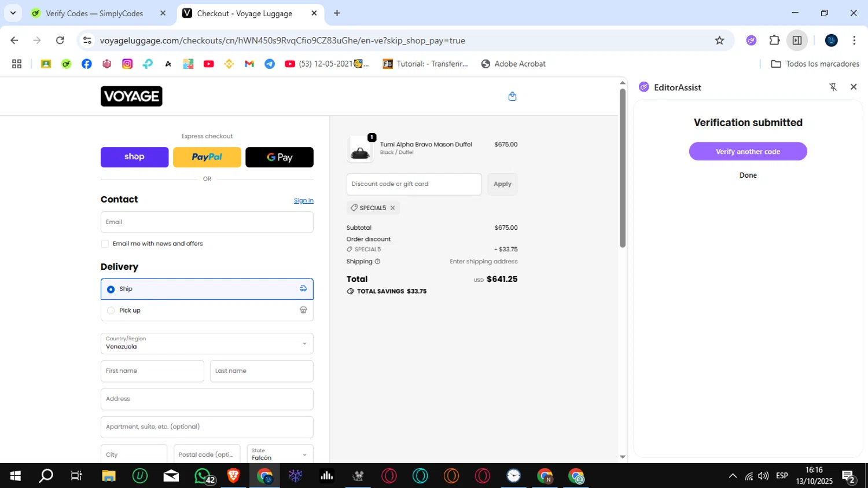Image resolution: width=868 pixels, height=488 pixels.
Task: Open the notification center icon
Action: [x=849, y=476]
